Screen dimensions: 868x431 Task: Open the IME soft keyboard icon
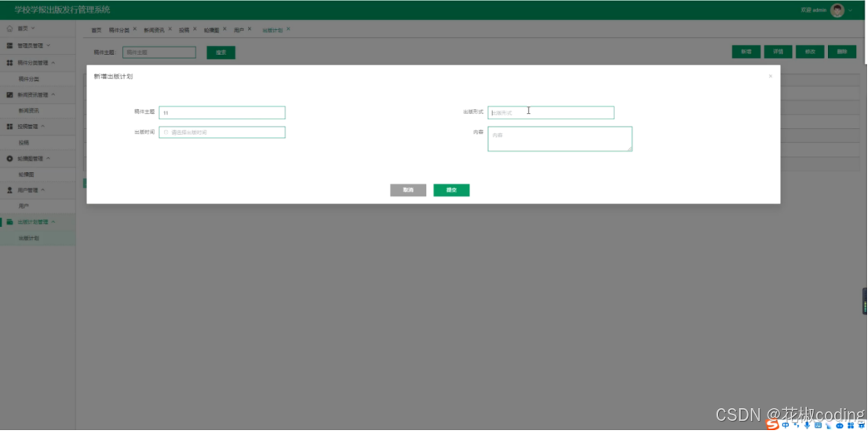coord(818,425)
